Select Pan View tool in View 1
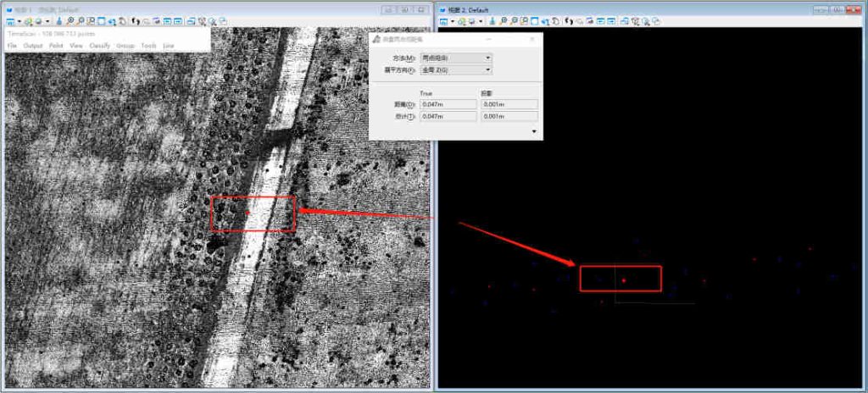This screenshot has height=393, width=868. pos(123,21)
